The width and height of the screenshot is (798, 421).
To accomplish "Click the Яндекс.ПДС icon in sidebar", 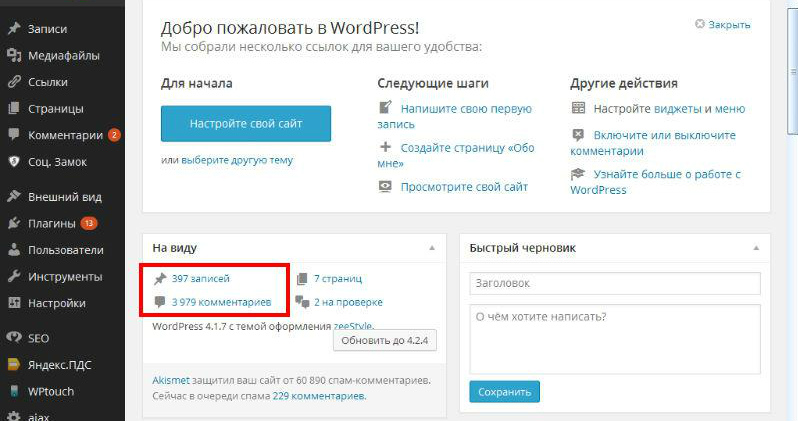I will 14,364.
